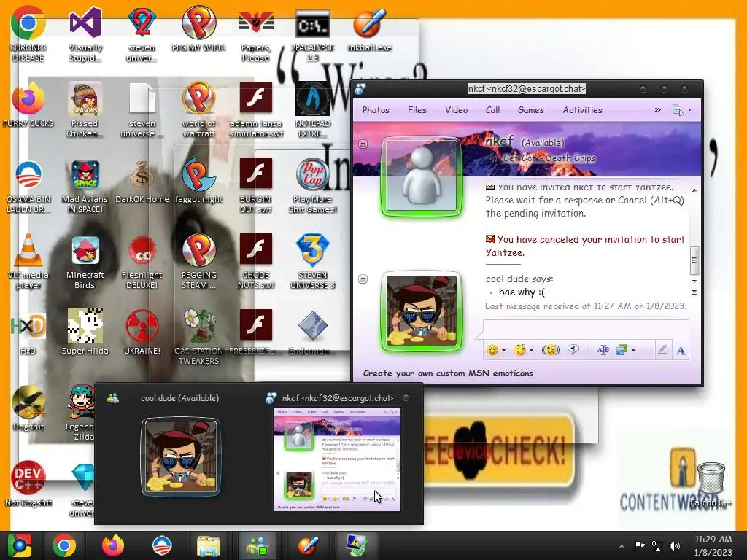Select the STEVEN UNIVERSE 3 icon

312,261
